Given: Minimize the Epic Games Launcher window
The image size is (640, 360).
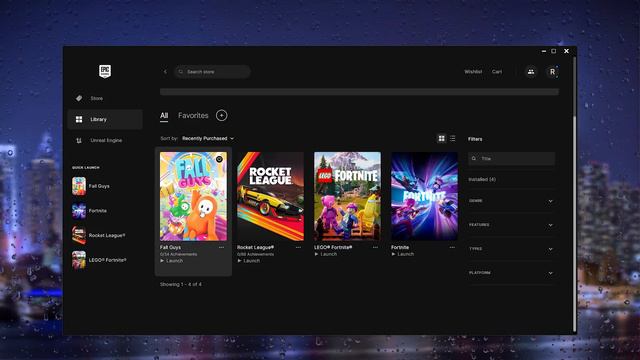Looking at the screenshot, I should click(x=544, y=51).
